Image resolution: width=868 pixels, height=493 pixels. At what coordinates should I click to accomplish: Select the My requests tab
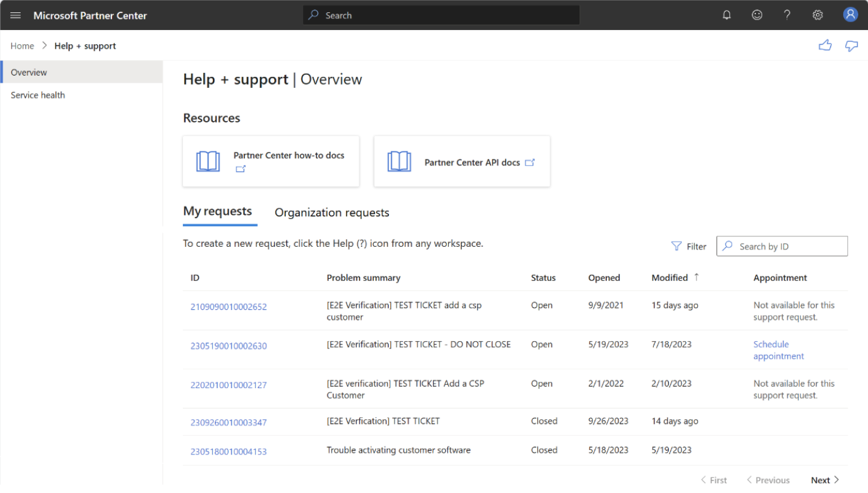tap(217, 212)
